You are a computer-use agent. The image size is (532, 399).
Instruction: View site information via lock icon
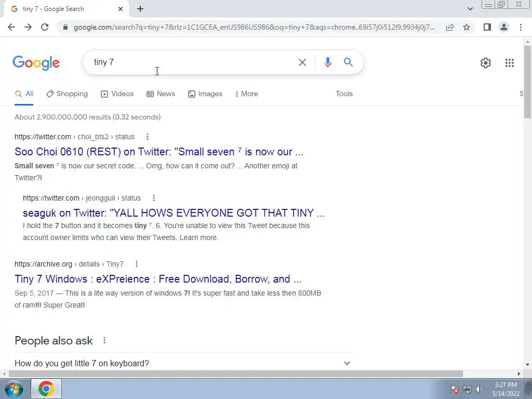65,27
